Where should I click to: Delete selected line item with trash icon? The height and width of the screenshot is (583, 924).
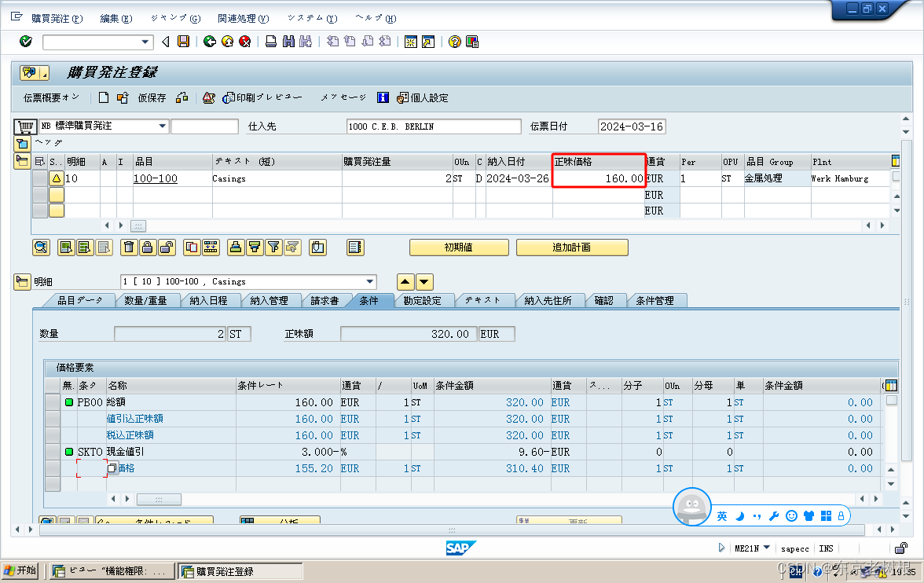129,247
